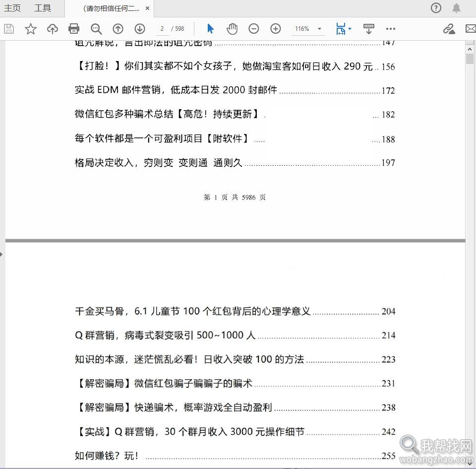Viewport: 476px width, 469px height.
Task: Open more tools ellipsis menu
Action: [x=390, y=29]
